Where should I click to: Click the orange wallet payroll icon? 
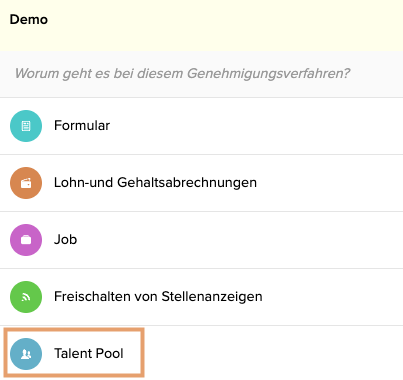[x=26, y=183]
